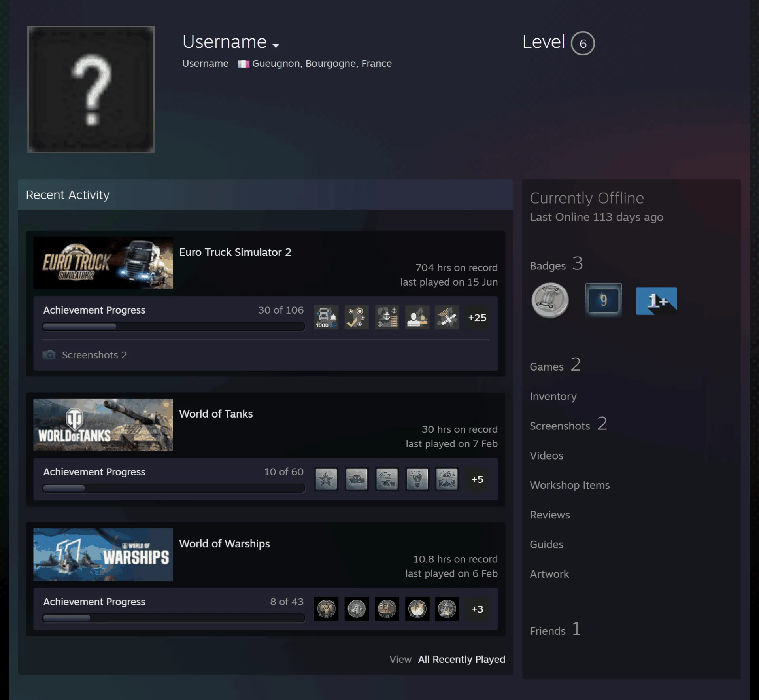Open the Euro Truck Simulator 2 banner image

[103, 263]
